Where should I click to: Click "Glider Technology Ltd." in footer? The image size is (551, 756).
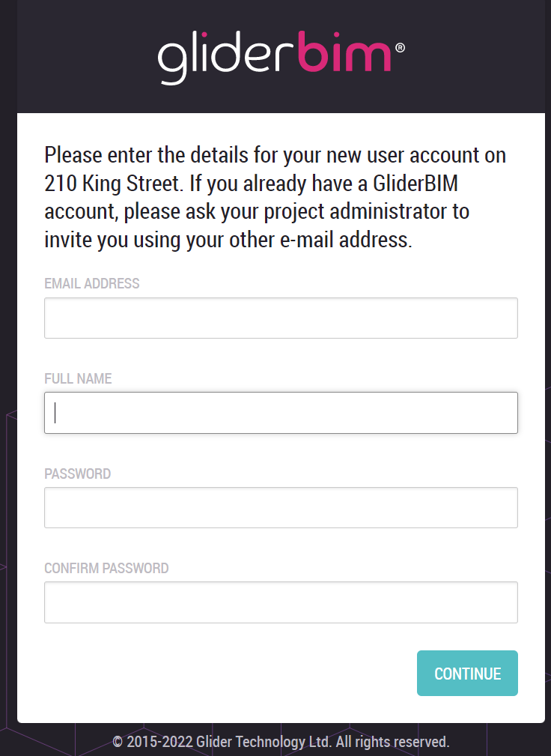coord(264,742)
